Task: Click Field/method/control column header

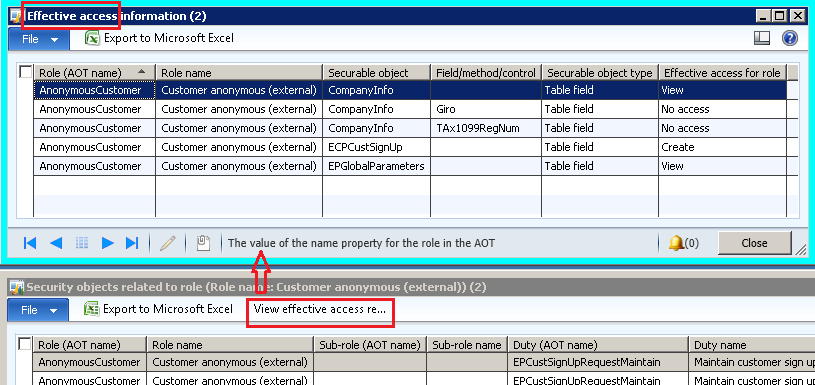Action: click(x=486, y=73)
